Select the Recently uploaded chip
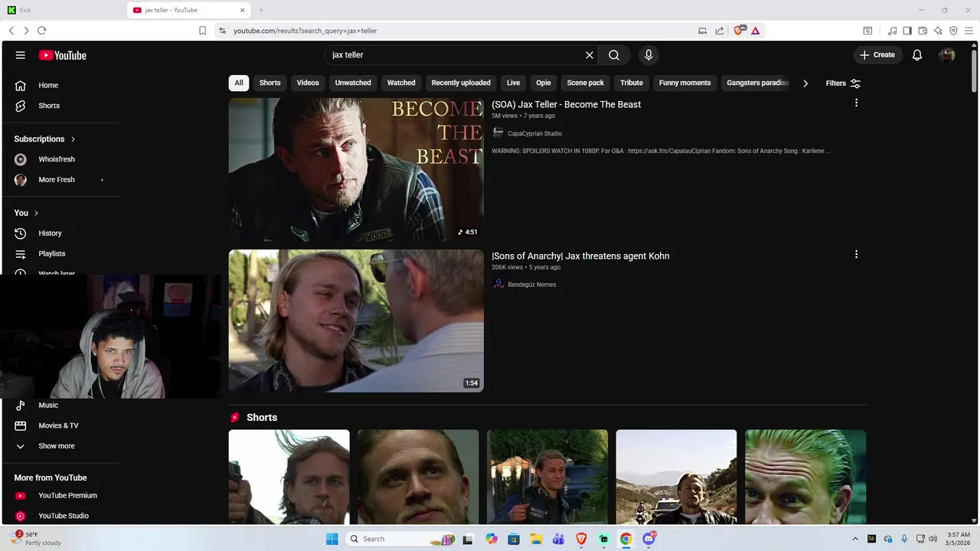980x551 pixels. (461, 83)
